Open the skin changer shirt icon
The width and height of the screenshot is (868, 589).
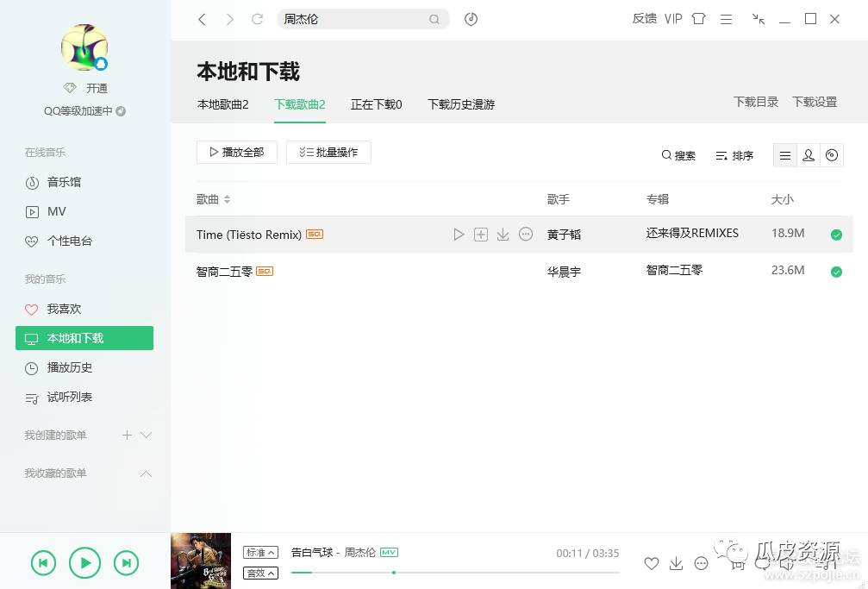[x=698, y=19]
